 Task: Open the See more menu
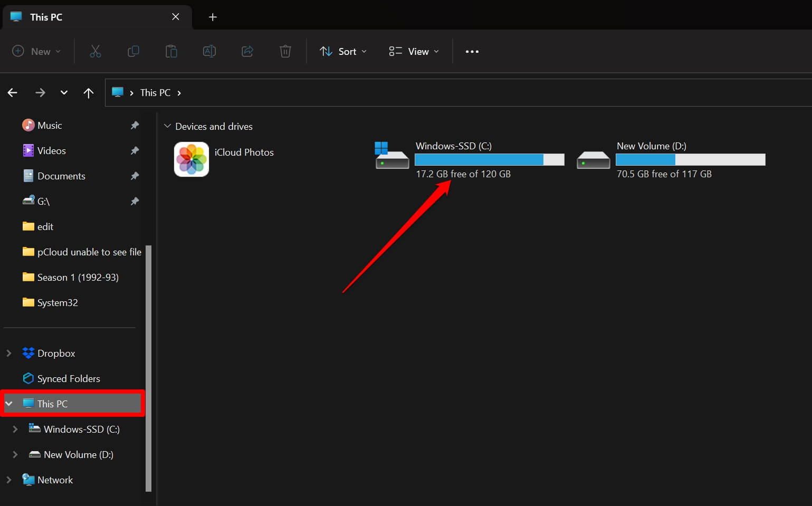pyautogui.click(x=472, y=51)
